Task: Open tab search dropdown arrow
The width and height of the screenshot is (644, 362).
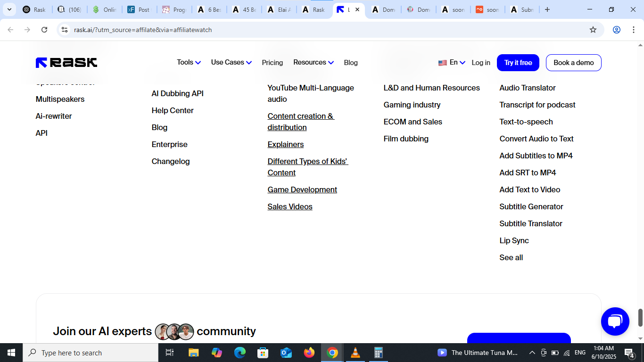Action: pos(9,9)
